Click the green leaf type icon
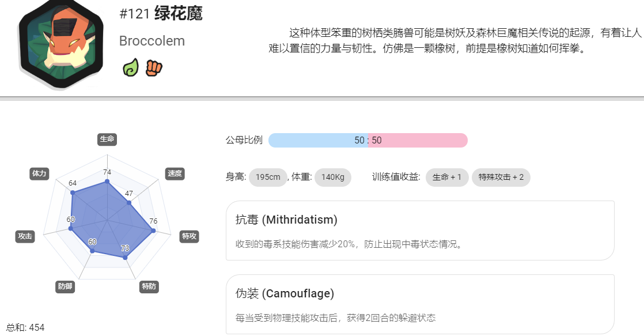The width and height of the screenshot is (644, 336). pyautogui.click(x=131, y=68)
